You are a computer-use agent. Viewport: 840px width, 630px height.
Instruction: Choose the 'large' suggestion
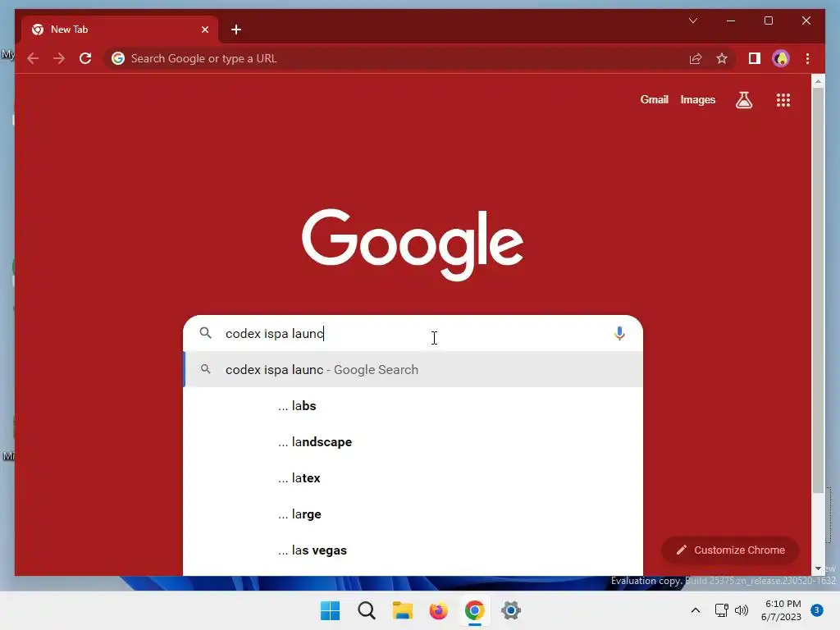[413, 514]
